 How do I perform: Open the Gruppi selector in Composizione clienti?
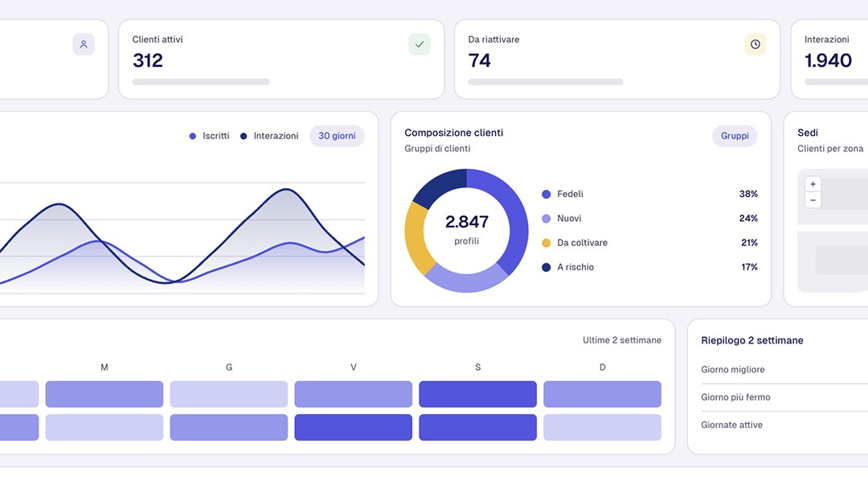735,136
